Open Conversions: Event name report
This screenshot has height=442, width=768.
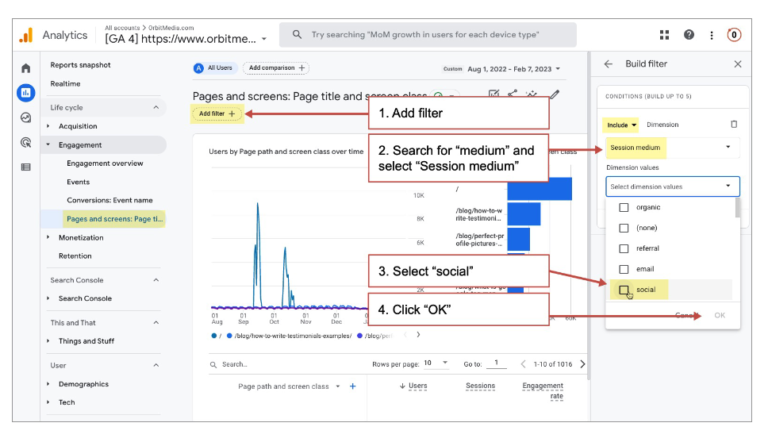click(x=110, y=200)
